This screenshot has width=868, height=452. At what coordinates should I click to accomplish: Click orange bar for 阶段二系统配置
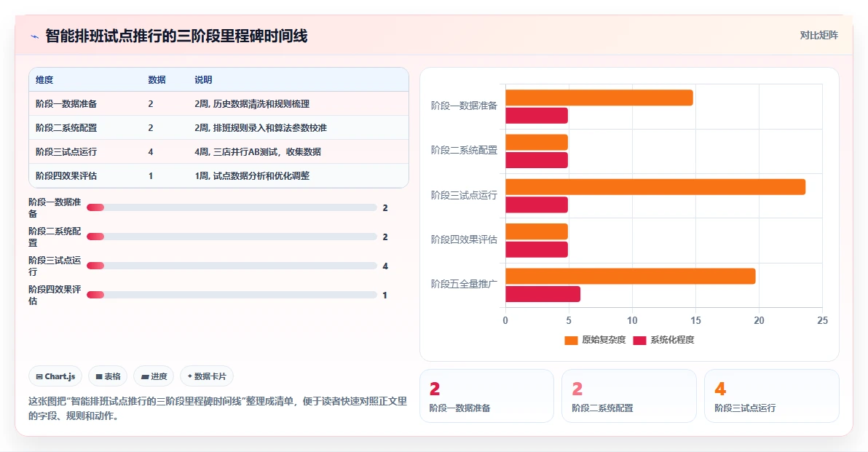point(537,142)
